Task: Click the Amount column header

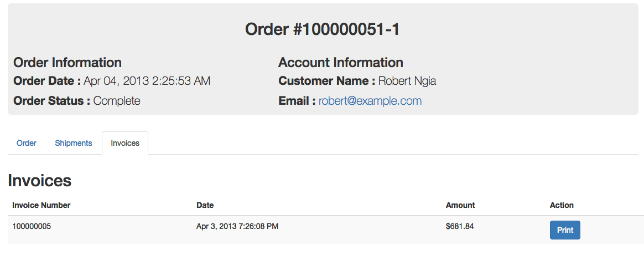Action: click(x=460, y=205)
